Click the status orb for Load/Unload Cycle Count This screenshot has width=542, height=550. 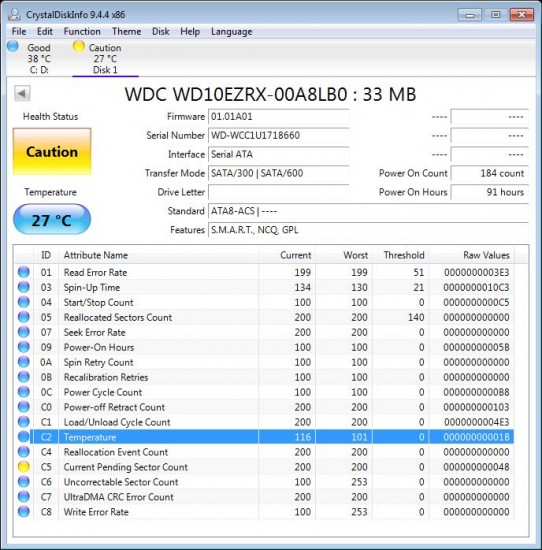pos(24,422)
